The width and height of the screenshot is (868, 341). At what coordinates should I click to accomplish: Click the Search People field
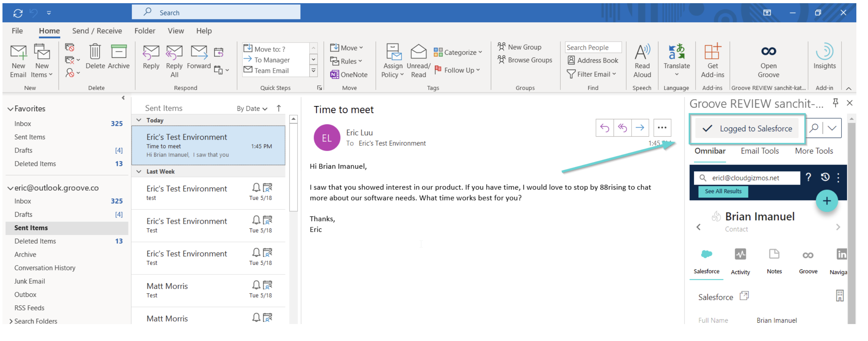[593, 47]
